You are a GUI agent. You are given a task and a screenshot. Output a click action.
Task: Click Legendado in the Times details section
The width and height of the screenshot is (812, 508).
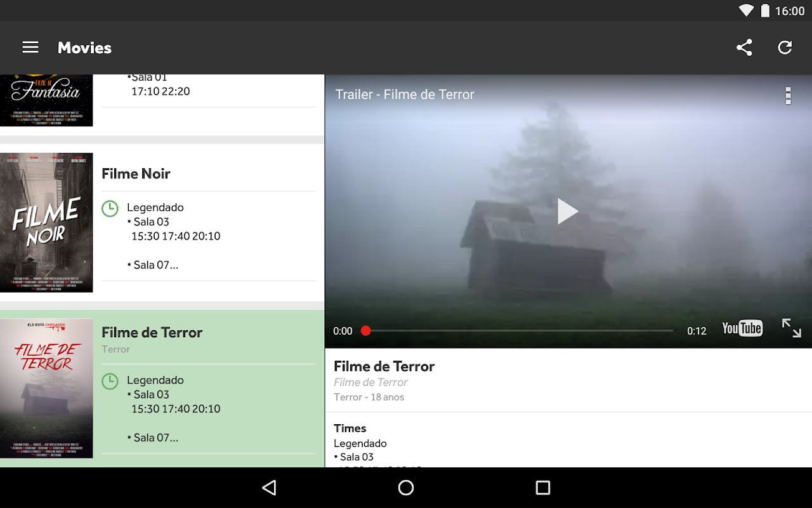click(360, 443)
